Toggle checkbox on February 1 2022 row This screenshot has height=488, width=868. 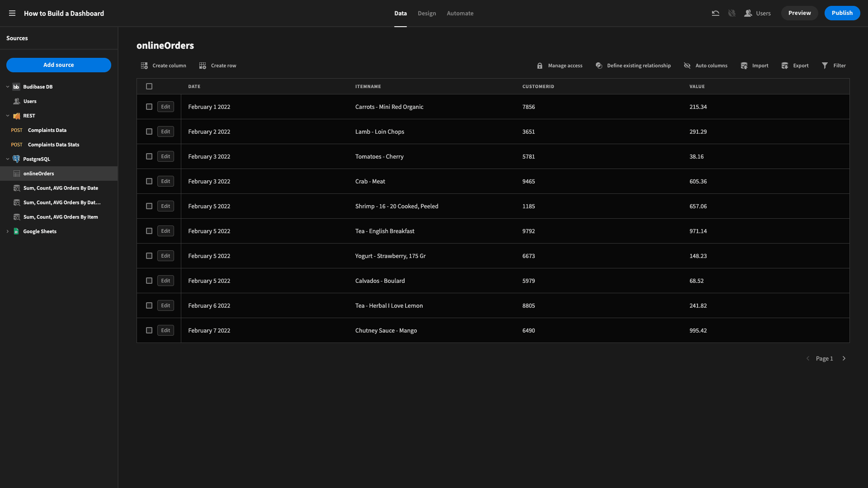pyautogui.click(x=149, y=107)
